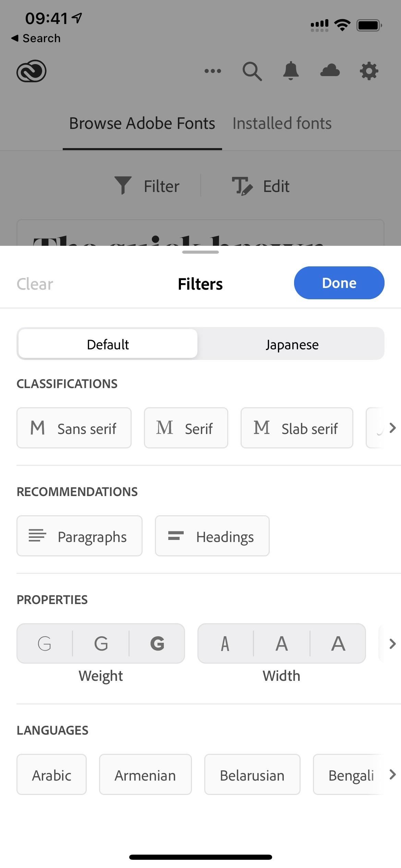
Task: Switch to the Installed fonts tab
Action: click(x=282, y=123)
